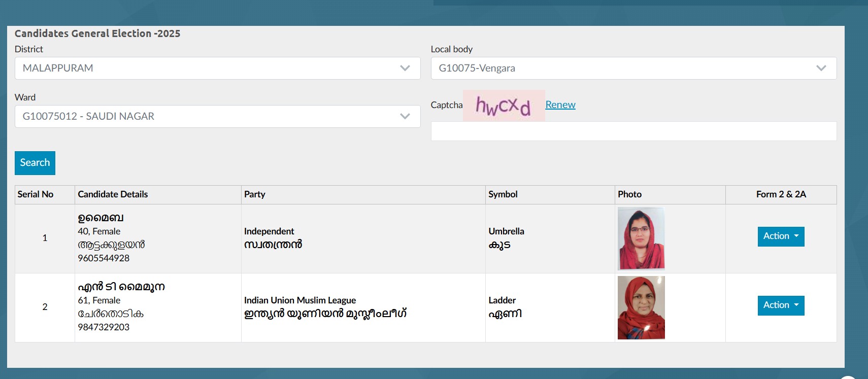
Task: Click the photo of the Muslim League candidate
Action: coord(641,307)
